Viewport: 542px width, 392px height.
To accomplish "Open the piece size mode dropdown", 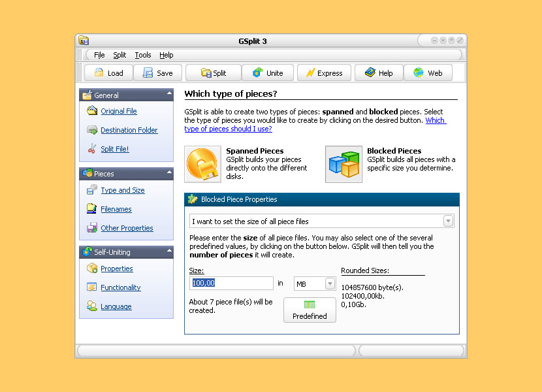I will pos(448,221).
